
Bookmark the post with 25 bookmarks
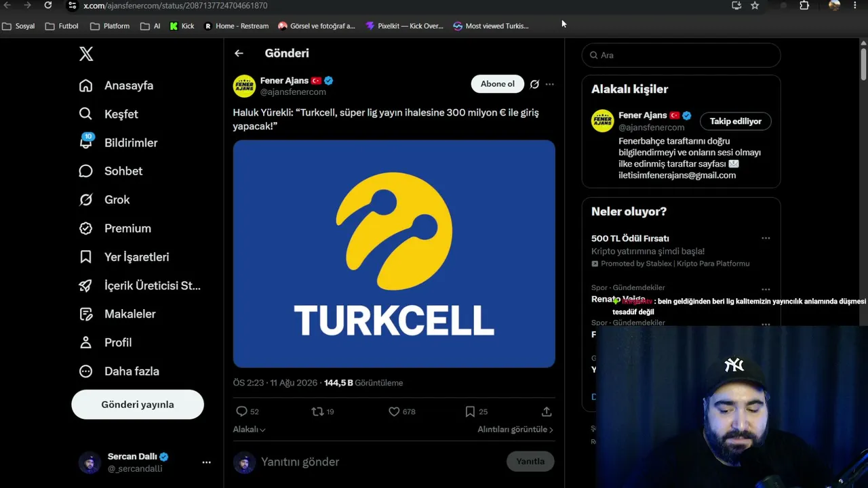[470, 411]
